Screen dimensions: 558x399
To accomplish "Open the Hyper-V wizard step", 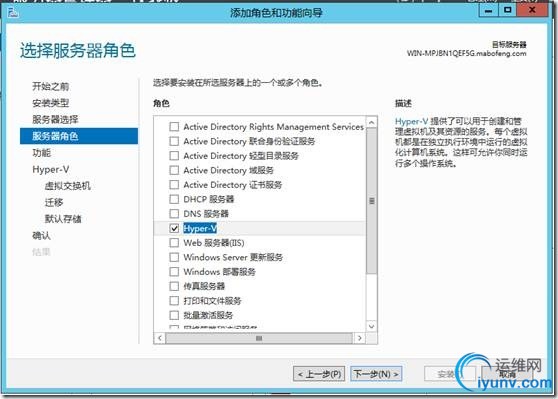I will [51, 169].
